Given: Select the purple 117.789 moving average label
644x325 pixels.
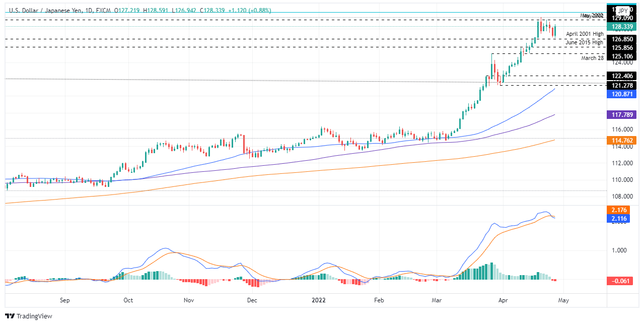Looking at the screenshot, I should tap(622, 115).
